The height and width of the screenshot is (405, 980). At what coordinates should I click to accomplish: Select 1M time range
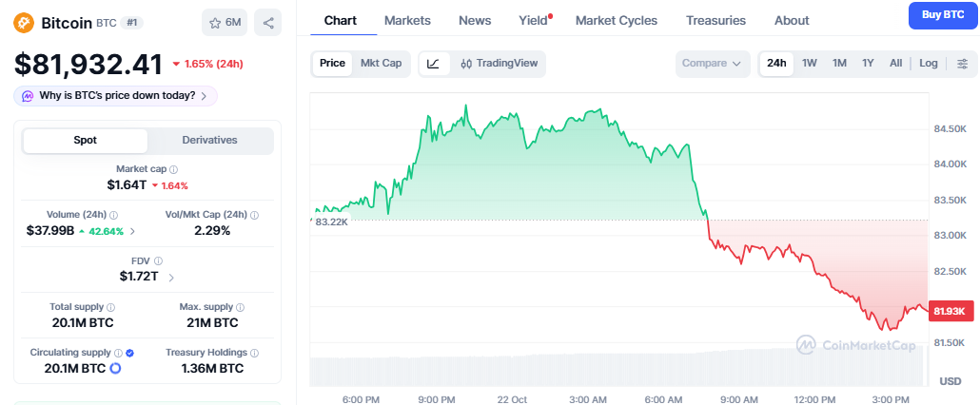[x=839, y=64]
